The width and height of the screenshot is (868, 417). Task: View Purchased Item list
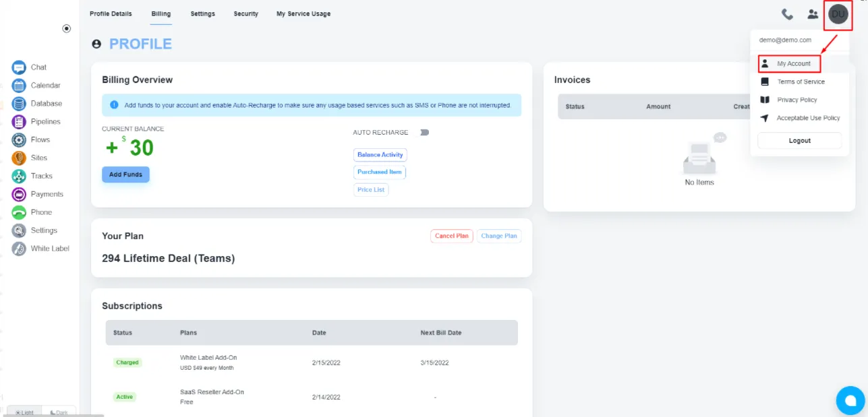[380, 172]
